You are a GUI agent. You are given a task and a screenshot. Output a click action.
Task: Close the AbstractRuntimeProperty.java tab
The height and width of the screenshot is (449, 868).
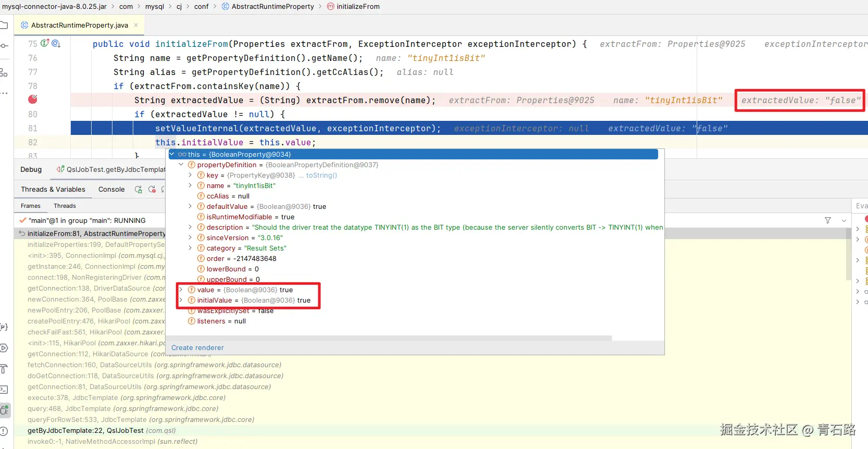pyautogui.click(x=136, y=25)
